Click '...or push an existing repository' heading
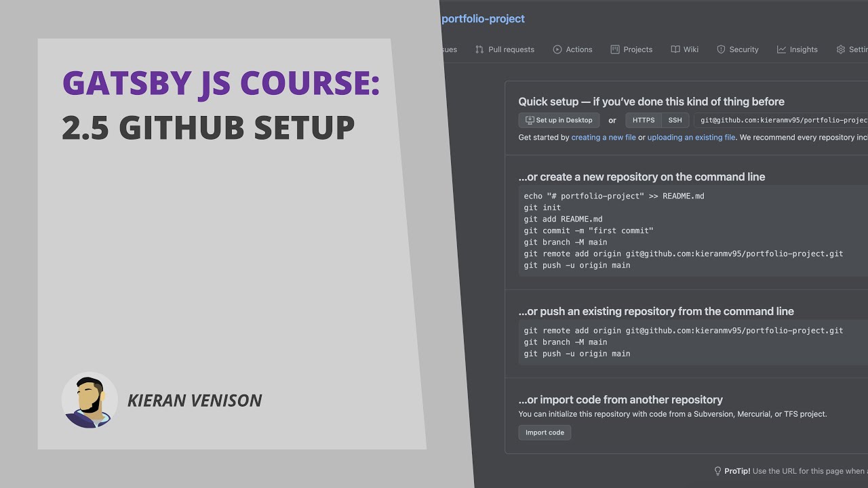The height and width of the screenshot is (488, 868). tap(656, 312)
